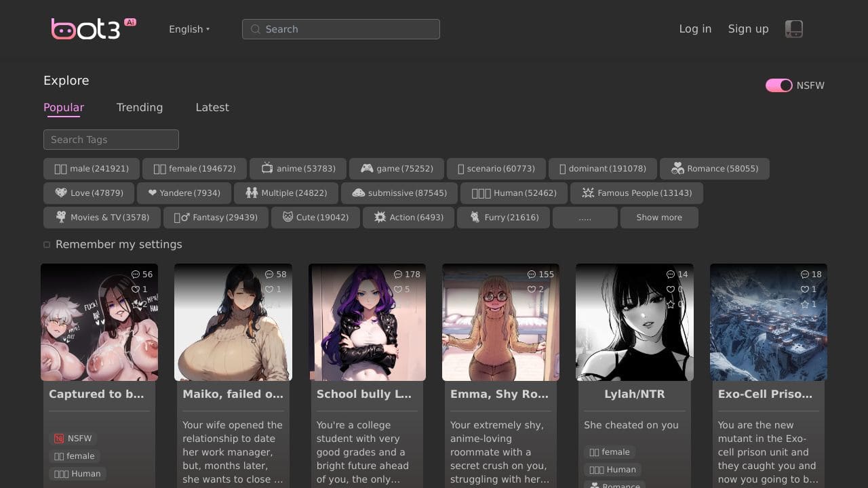Click 'She cheated on you' description text
868x488 pixels.
(631, 425)
